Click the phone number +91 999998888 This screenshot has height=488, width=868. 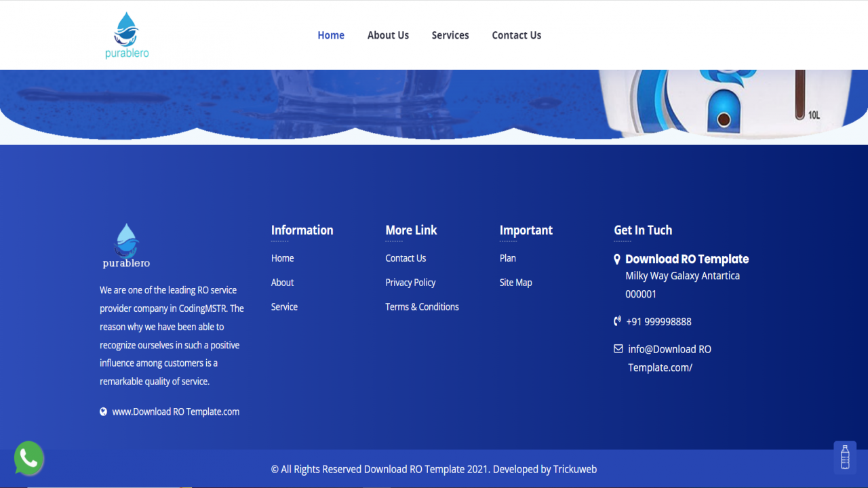(659, 321)
